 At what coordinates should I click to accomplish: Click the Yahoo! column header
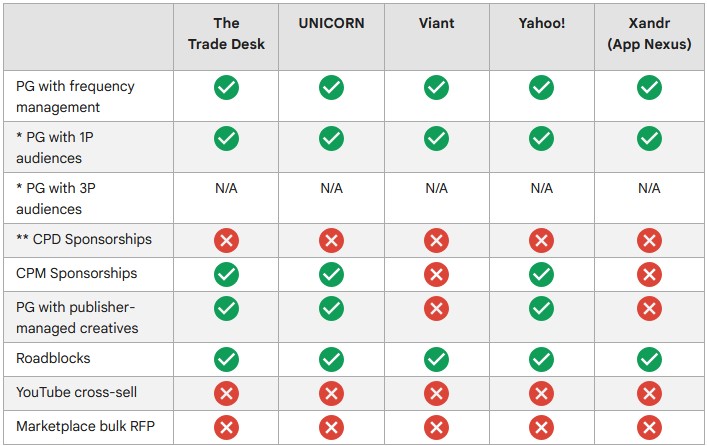click(542, 23)
